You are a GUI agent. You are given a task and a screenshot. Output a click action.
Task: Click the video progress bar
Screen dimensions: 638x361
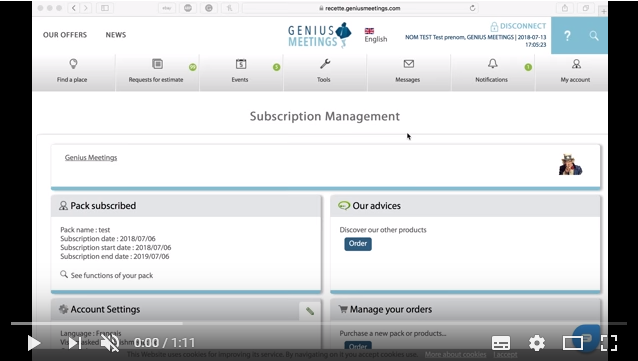319,324
